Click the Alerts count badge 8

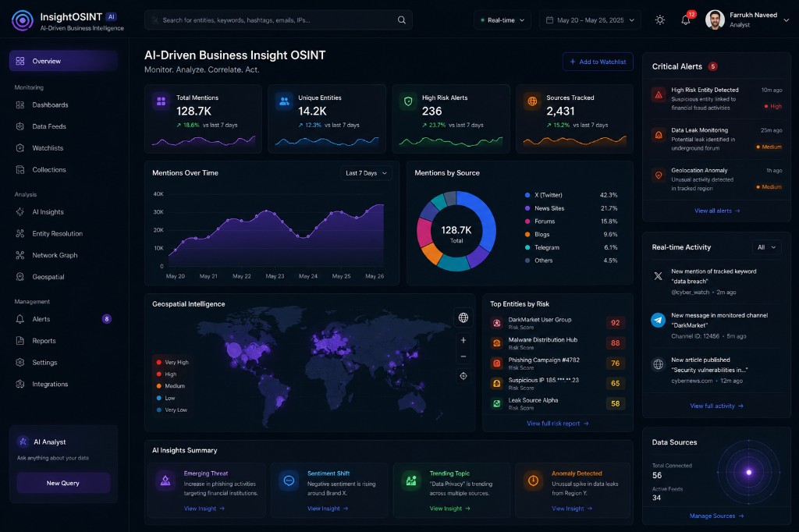click(106, 319)
